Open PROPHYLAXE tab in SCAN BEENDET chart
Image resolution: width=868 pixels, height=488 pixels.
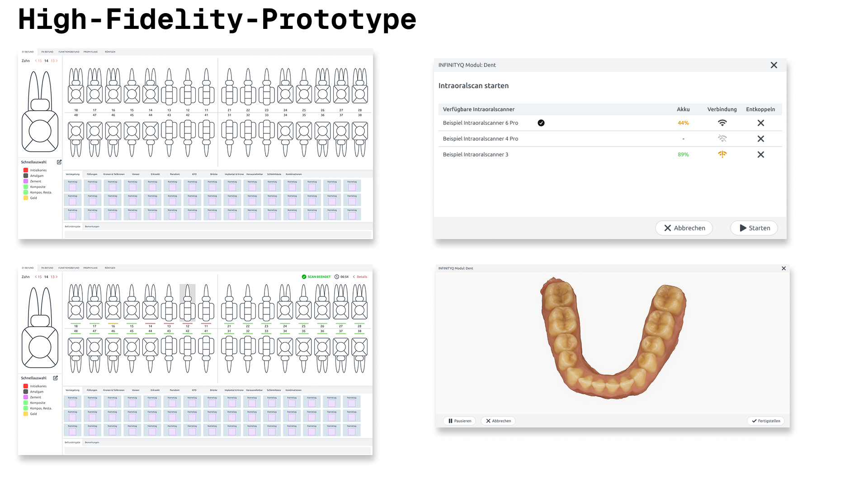click(x=90, y=268)
